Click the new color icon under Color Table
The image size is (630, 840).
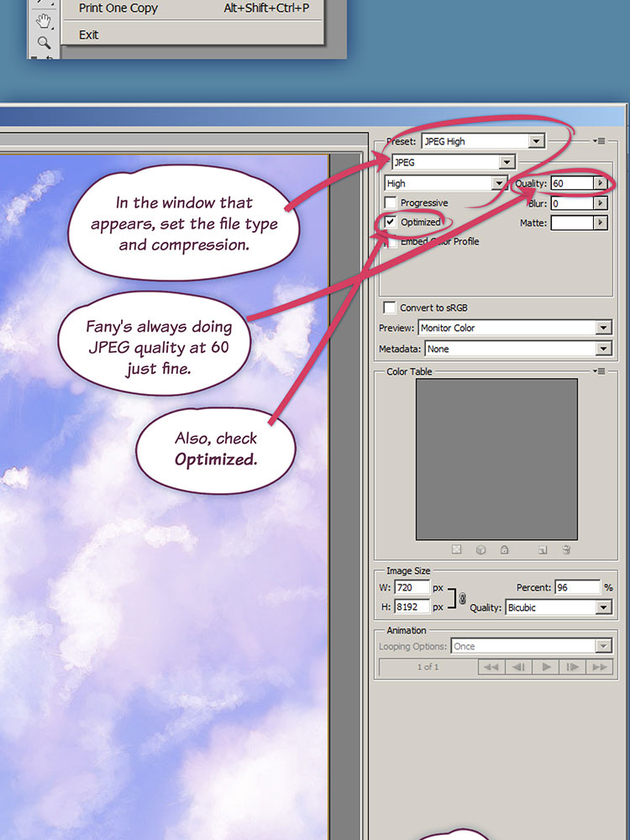(x=543, y=550)
